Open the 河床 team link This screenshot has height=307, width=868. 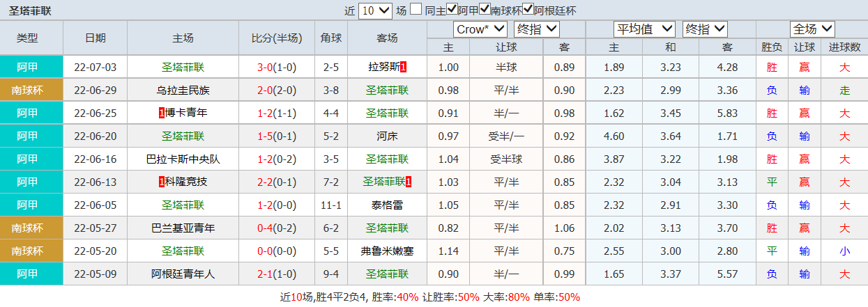pos(387,136)
